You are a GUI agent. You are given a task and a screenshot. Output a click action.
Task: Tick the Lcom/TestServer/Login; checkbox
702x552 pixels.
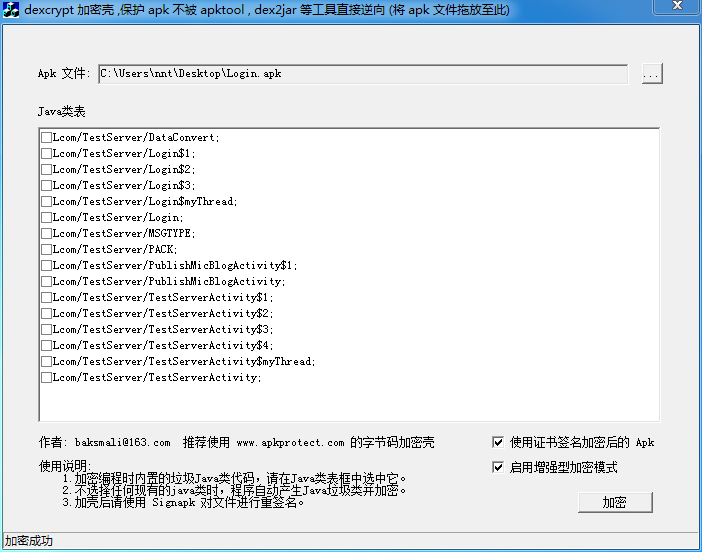(46, 218)
